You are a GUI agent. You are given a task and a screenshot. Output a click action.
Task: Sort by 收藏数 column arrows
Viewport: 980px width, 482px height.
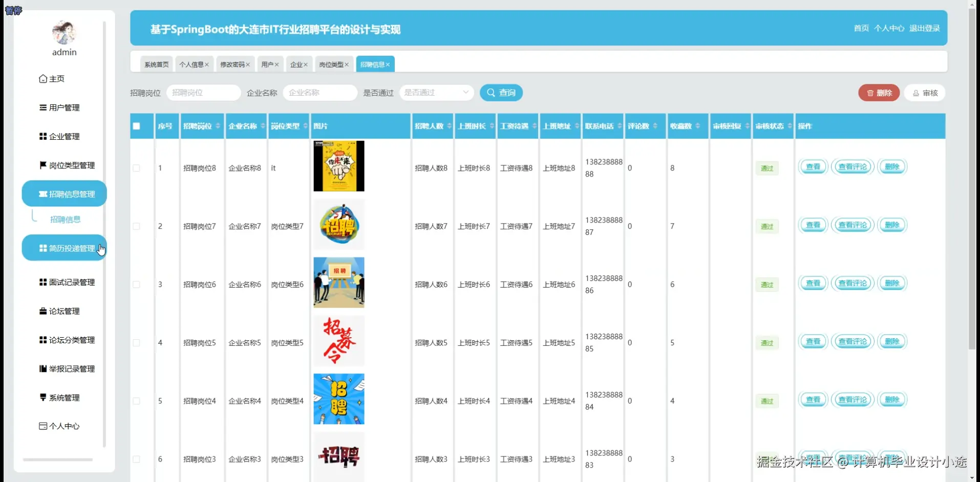click(698, 126)
